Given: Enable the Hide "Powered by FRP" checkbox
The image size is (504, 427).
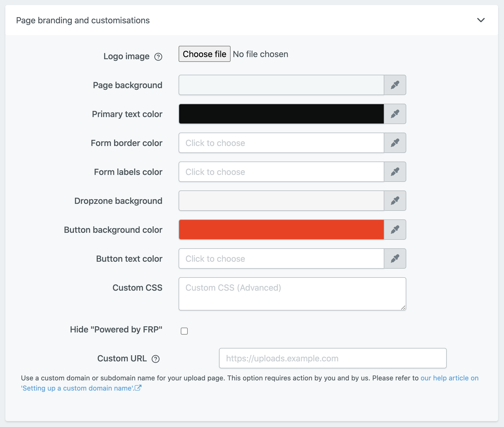Looking at the screenshot, I should pos(184,331).
